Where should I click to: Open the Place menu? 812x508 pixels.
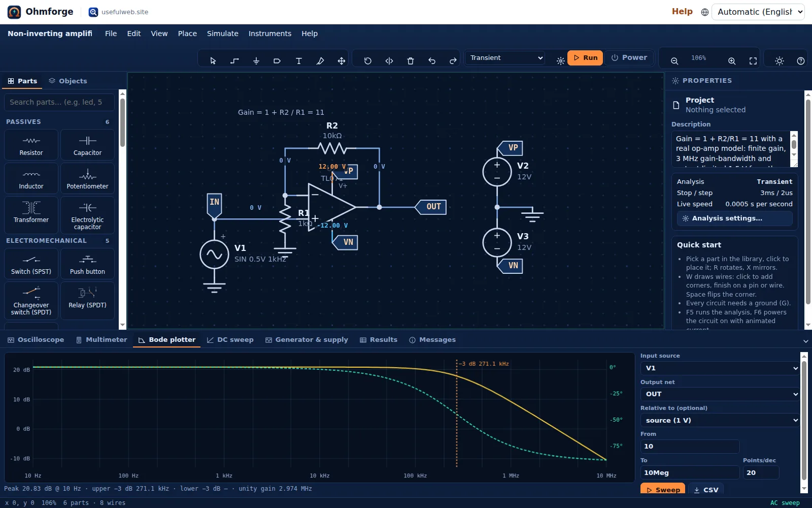tap(187, 34)
